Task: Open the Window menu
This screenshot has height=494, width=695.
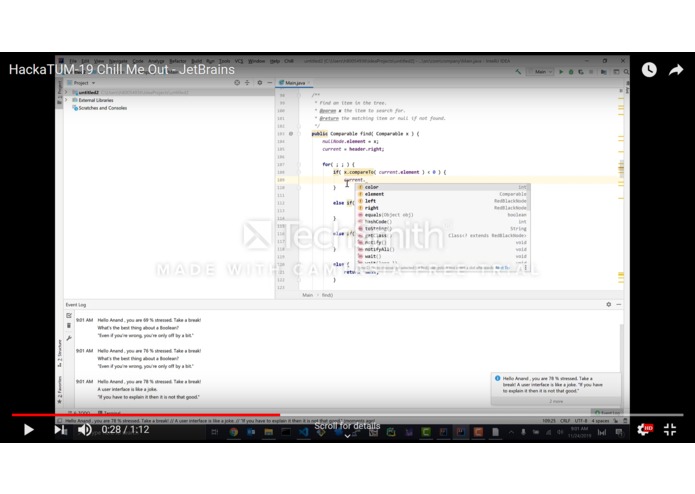Action: [x=257, y=61]
